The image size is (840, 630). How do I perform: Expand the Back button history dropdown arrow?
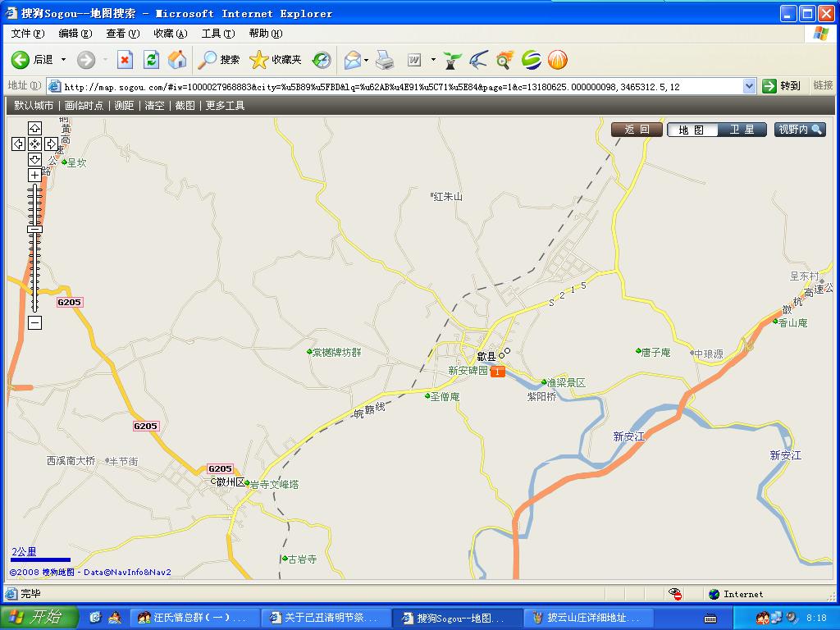64,60
